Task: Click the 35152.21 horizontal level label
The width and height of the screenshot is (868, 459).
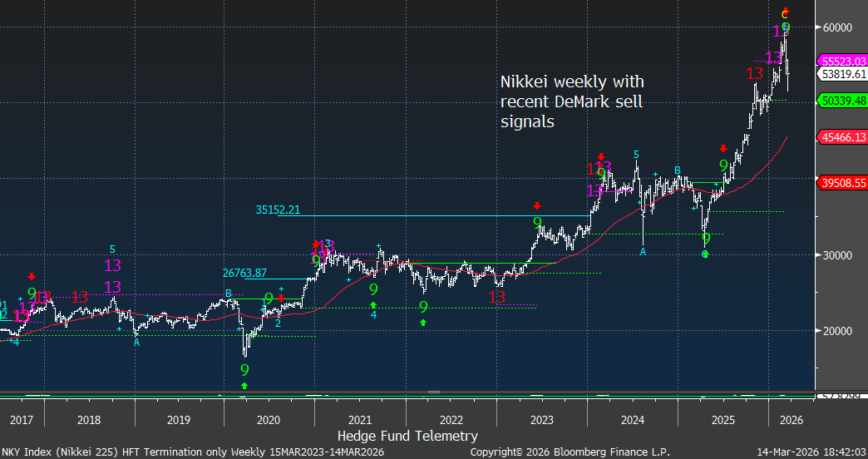Action: pos(279,210)
